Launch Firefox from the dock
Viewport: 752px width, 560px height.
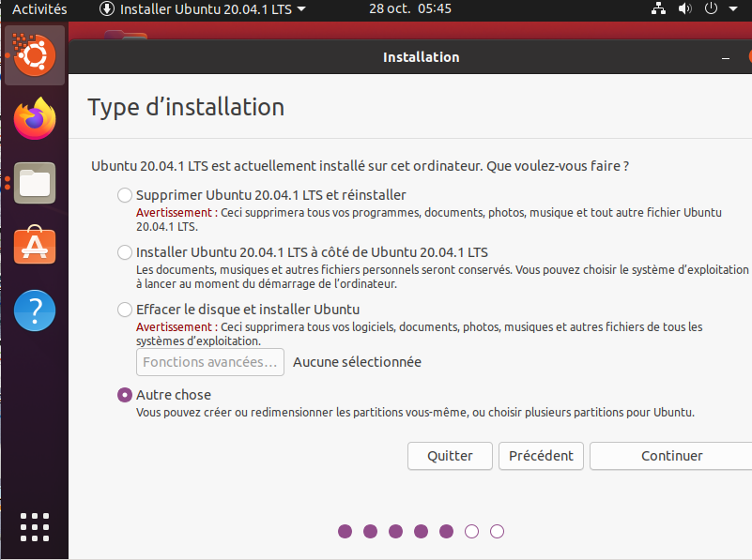(x=35, y=119)
